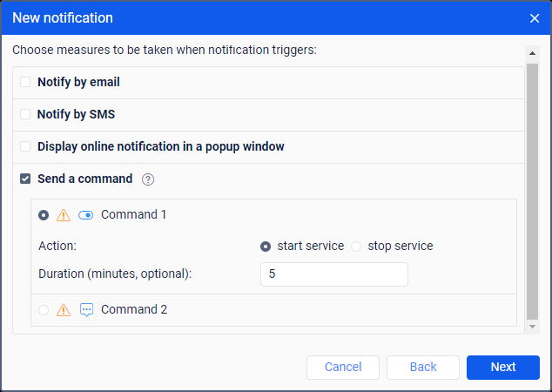Uncheck the Send a command checkbox

(25, 179)
